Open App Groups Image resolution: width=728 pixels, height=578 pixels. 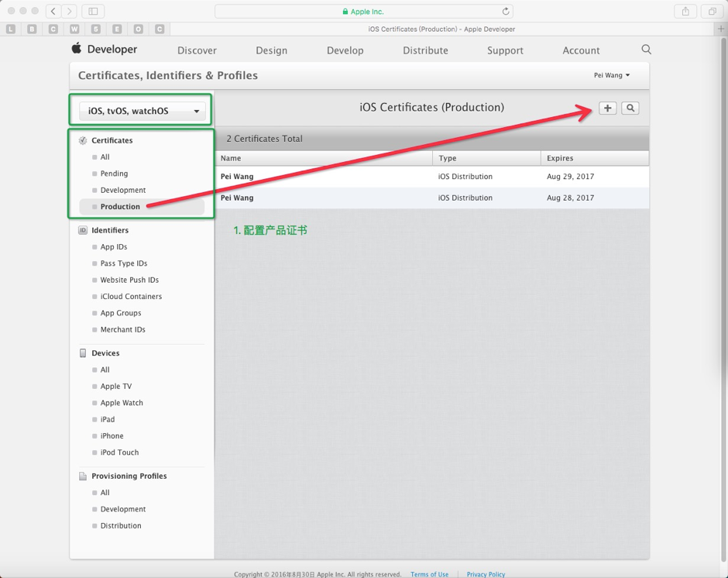(121, 313)
